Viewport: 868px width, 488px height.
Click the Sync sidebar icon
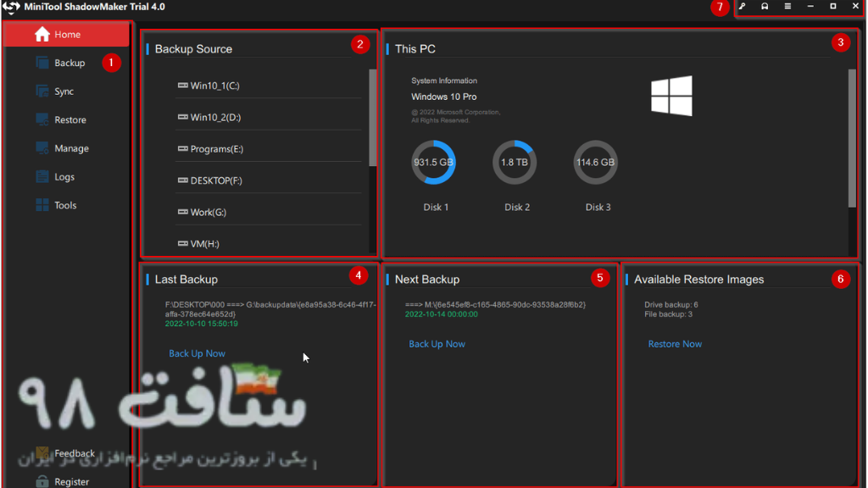tap(42, 91)
